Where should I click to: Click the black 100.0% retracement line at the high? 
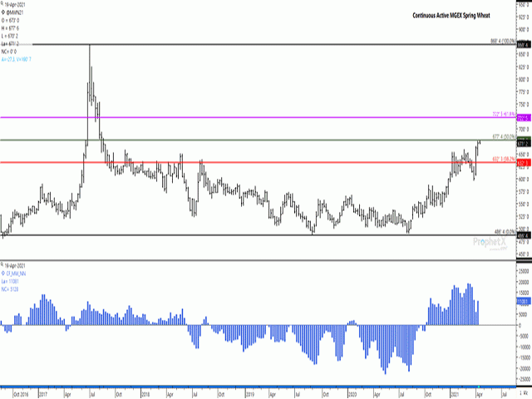[249, 44]
